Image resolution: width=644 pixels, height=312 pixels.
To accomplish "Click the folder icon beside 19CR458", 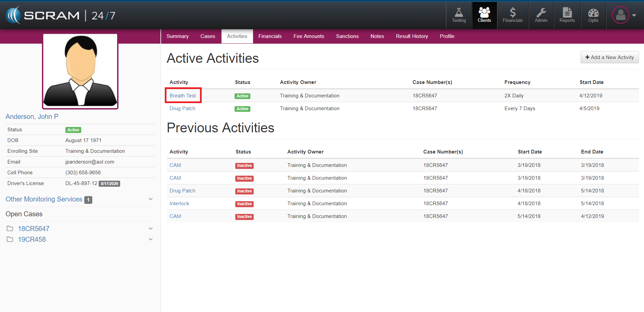I will click(10, 239).
